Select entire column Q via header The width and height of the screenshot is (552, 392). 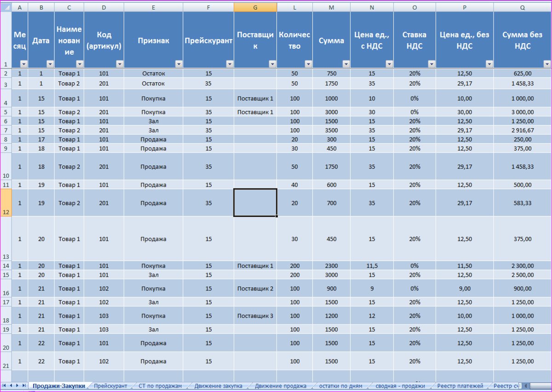tap(523, 7)
